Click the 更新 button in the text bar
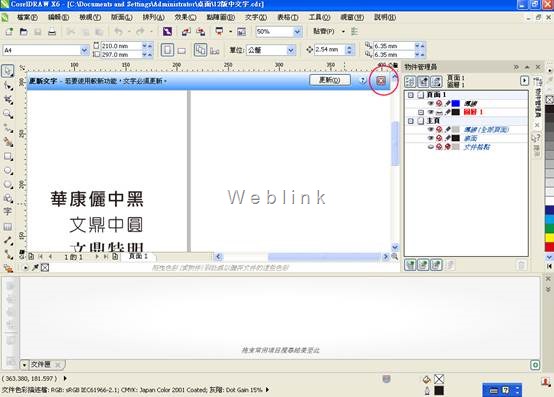The height and width of the screenshot is (397, 554). 330,80
